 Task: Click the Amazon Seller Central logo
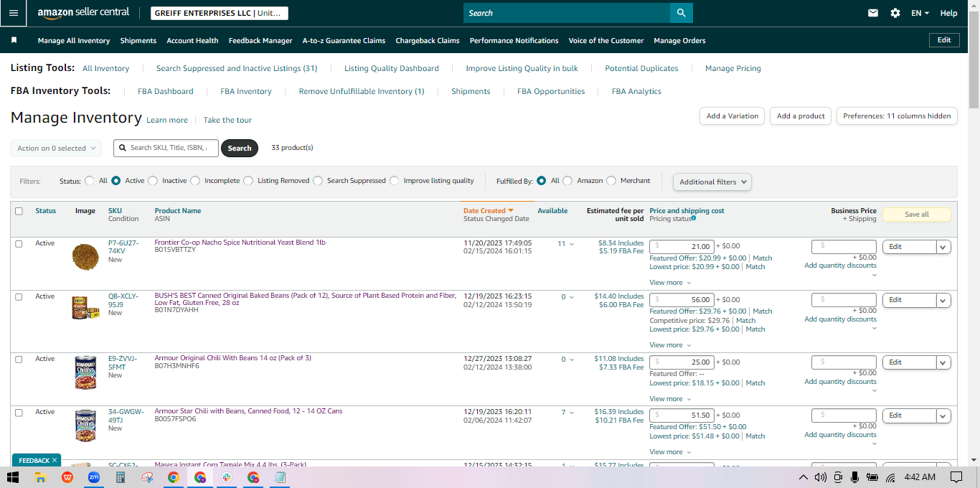coord(83,13)
